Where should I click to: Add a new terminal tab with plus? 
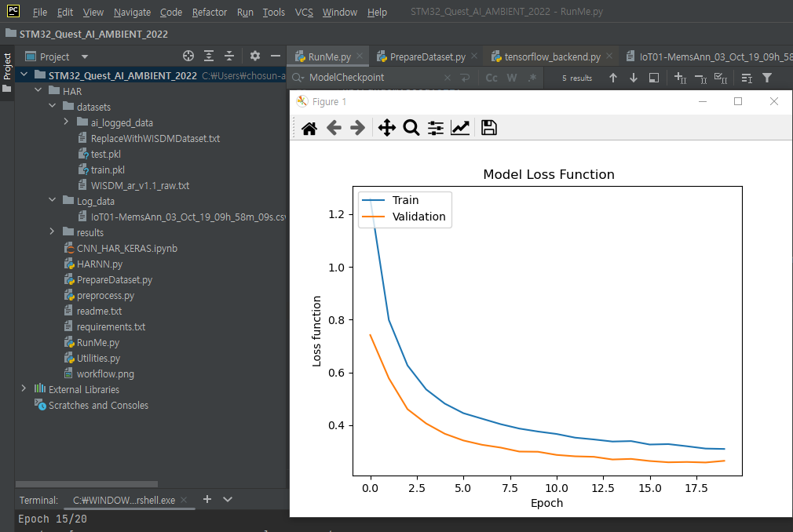[x=207, y=499]
